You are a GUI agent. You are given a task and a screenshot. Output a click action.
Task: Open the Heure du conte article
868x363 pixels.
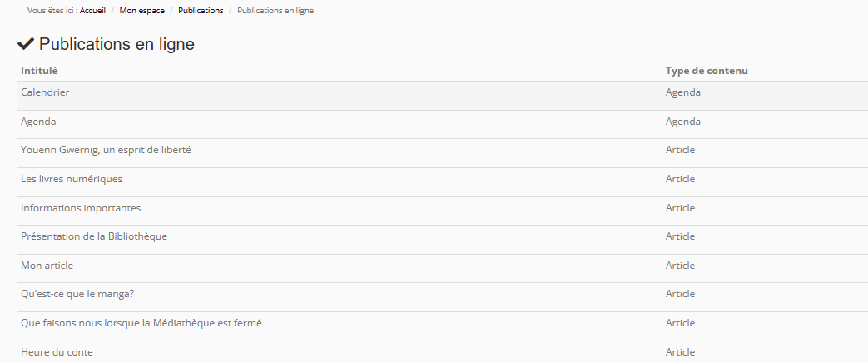click(x=57, y=352)
